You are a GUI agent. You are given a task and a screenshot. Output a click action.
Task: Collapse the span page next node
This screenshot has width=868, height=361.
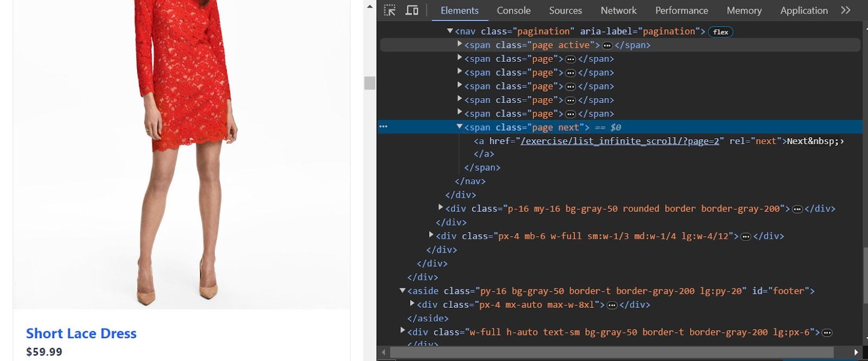coord(459,126)
